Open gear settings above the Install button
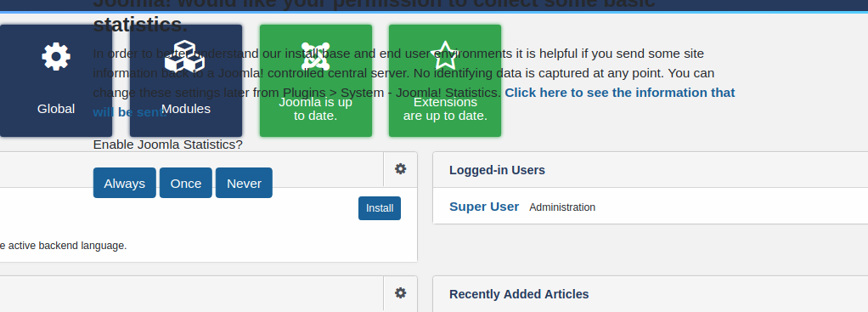Image resolution: width=868 pixels, height=312 pixels. (x=400, y=169)
